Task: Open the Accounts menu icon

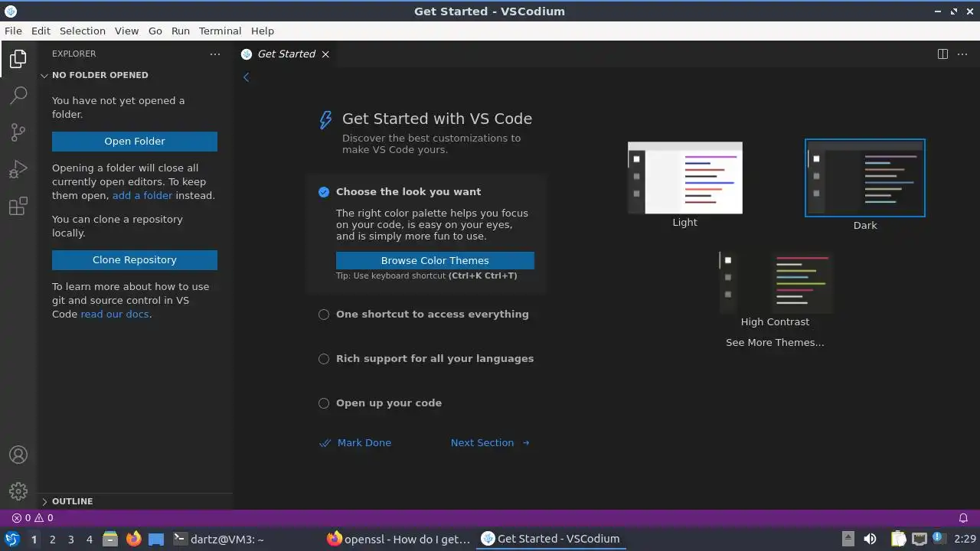Action: tap(18, 455)
